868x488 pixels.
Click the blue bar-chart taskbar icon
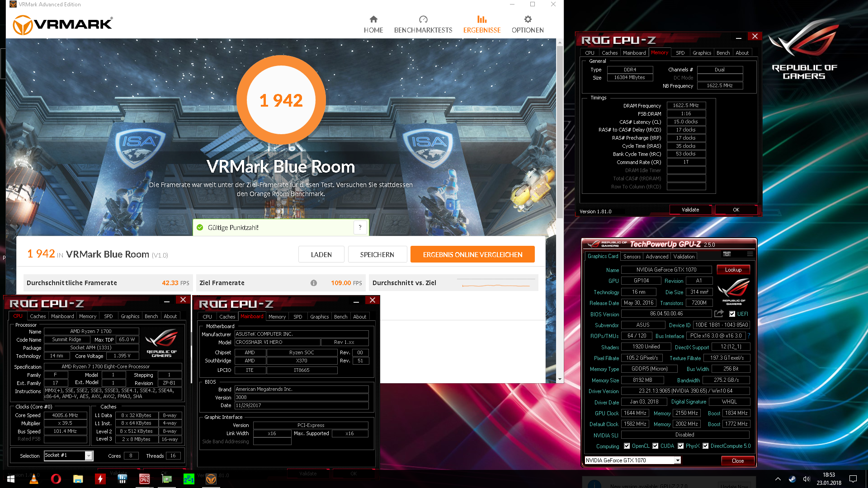pos(123,479)
